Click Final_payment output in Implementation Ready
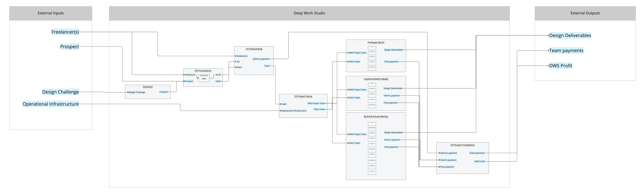This screenshot has width=644, height=196. coord(391,103)
